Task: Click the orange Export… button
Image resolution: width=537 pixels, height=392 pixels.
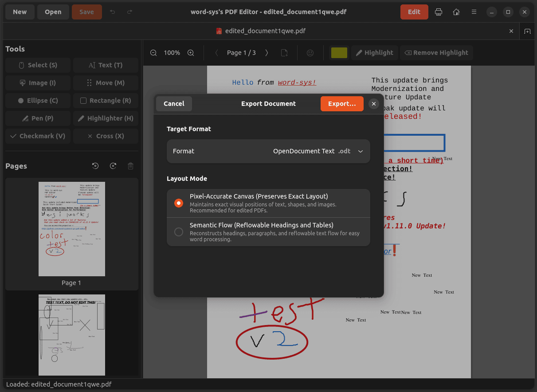Action: point(342,104)
